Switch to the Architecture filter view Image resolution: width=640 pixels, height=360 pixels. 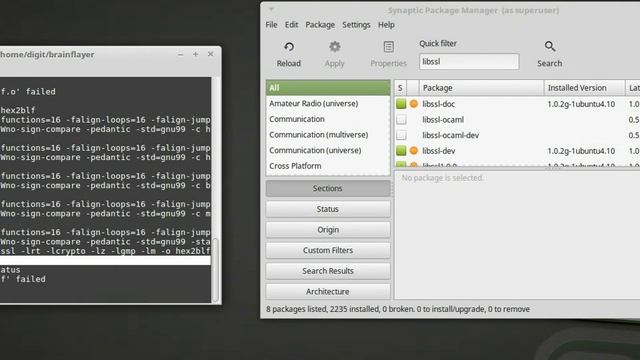[328, 291]
